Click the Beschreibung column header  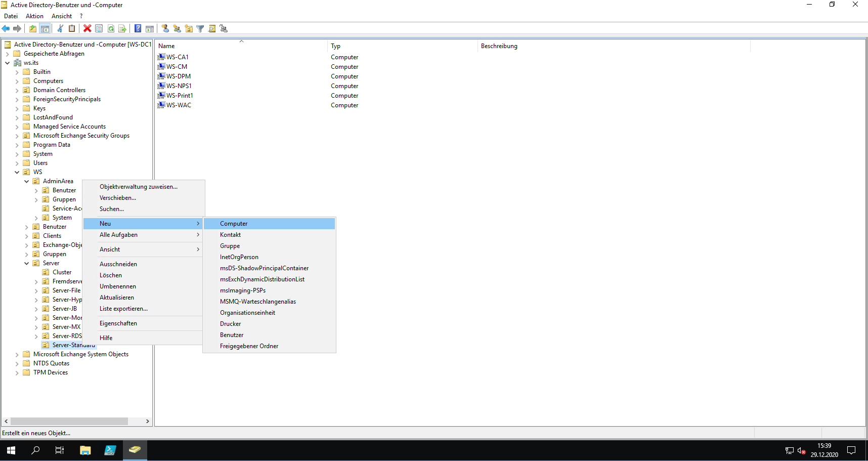(x=614, y=46)
